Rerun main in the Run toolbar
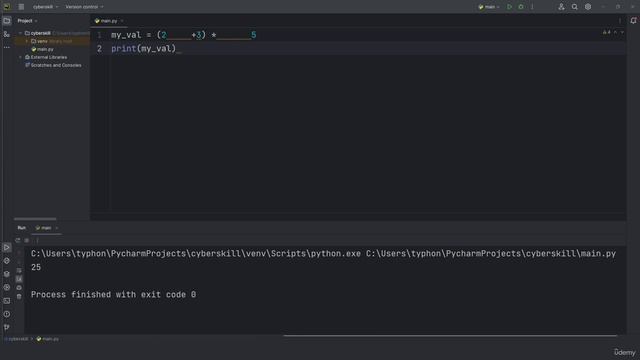This screenshot has width=640, height=360. tap(18, 240)
